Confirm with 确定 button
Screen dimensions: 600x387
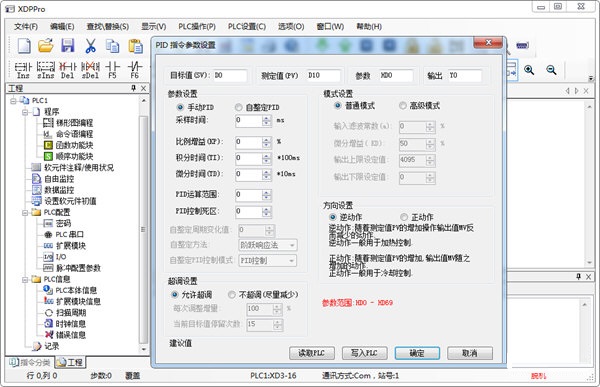pyautogui.click(x=417, y=353)
